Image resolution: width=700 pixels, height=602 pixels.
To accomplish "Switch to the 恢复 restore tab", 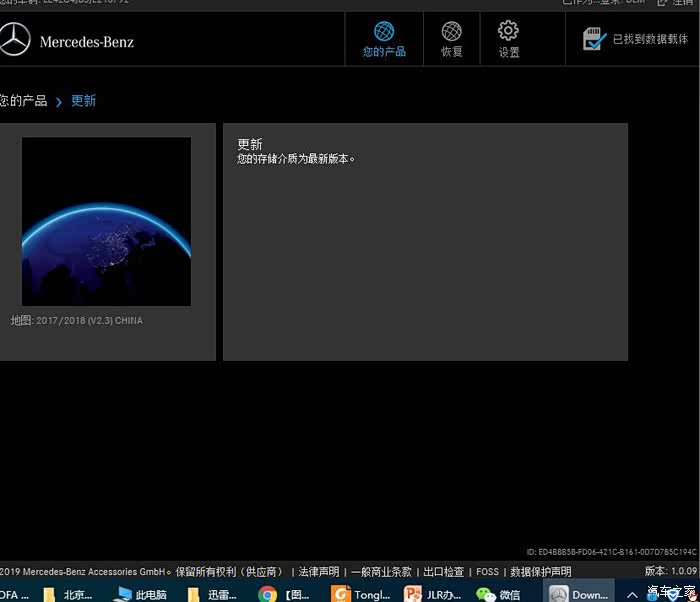I will 451,39.
